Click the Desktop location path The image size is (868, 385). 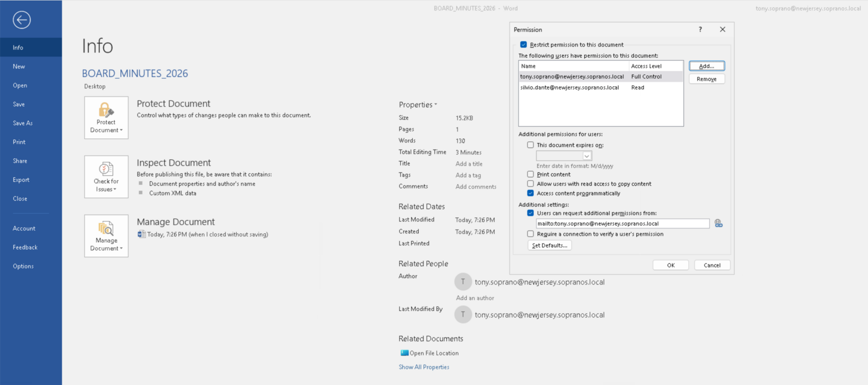pos(95,86)
